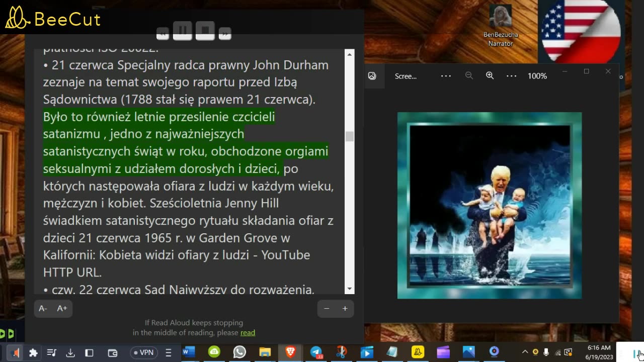Open the BenBezucha Narrator desktop icon
644x362 pixels.
click(501, 25)
